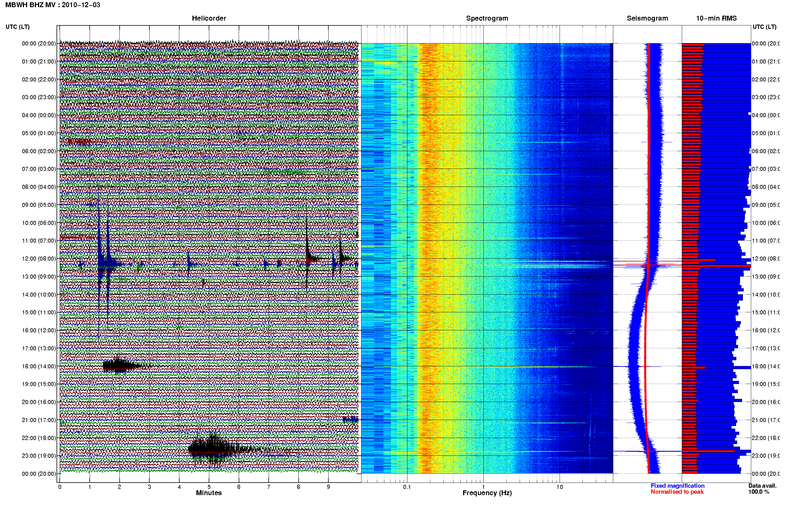The image size is (812, 508).
Task: Click the left time label '15:00 (11:00)'
Action: click(39, 312)
